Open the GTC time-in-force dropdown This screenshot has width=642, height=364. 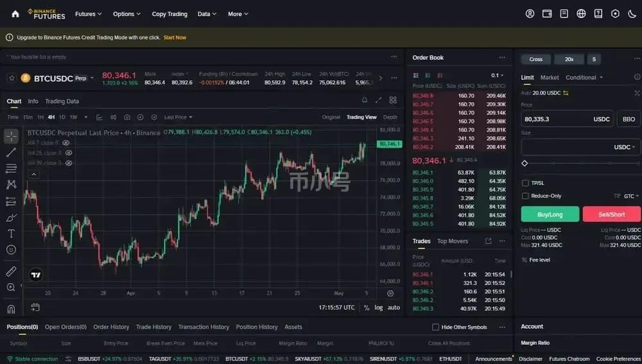[631, 196]
